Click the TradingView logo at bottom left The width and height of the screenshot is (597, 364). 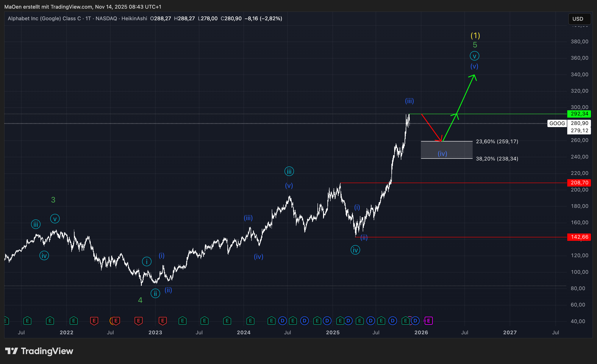(x=39, y=351)
